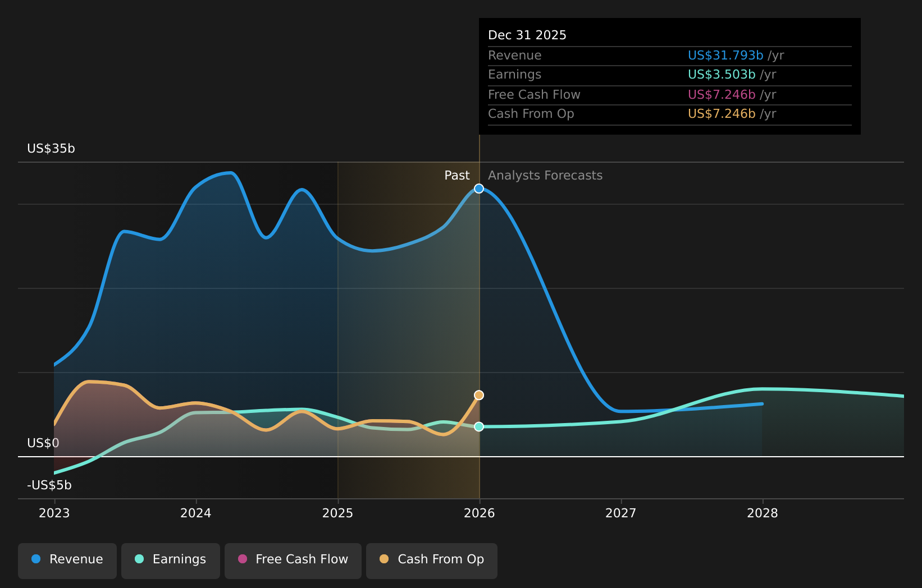This screenshot has height=588, width=922.
Task: Switch to the Past section of the chart
Action: tap(457, 175)
